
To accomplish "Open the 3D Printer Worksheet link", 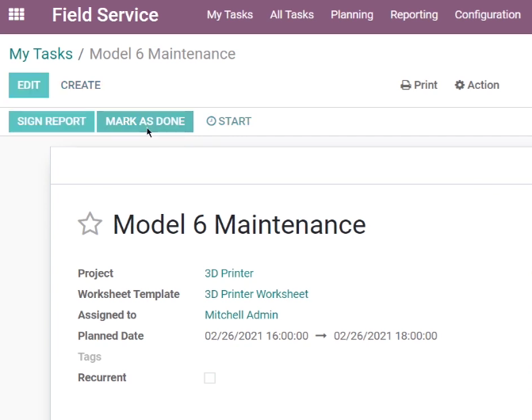I will [x=257, y=294].
